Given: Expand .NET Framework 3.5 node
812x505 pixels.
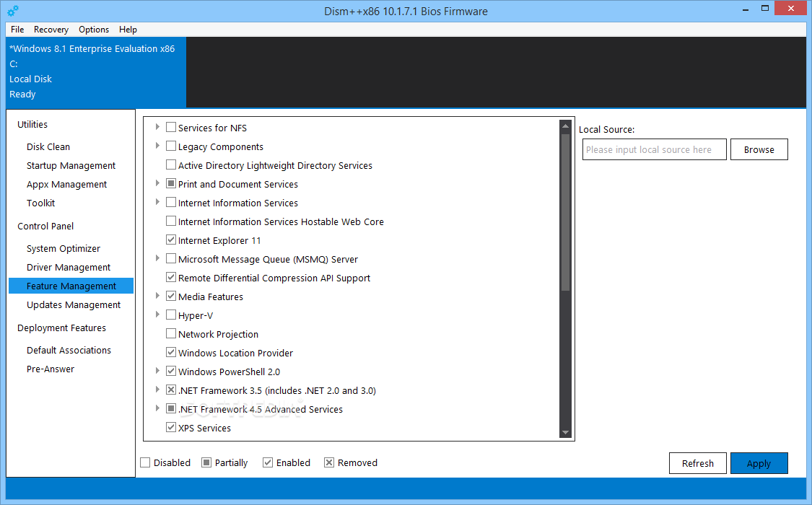Looking at the screenshot, I should point(157,390).
